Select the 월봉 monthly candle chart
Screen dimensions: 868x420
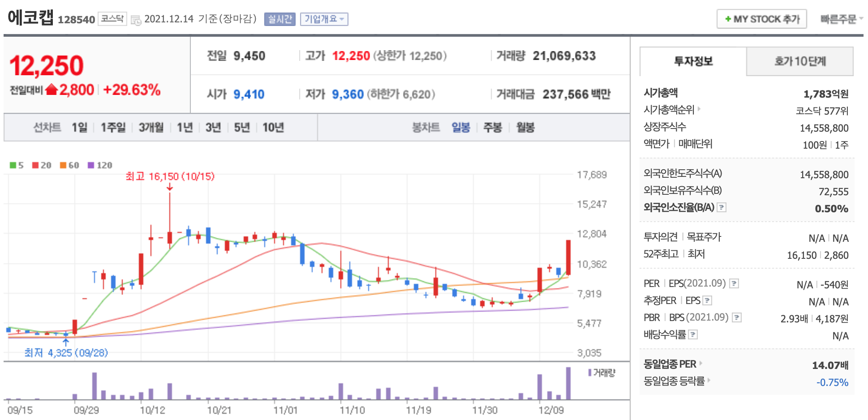(x=525, y=128)
